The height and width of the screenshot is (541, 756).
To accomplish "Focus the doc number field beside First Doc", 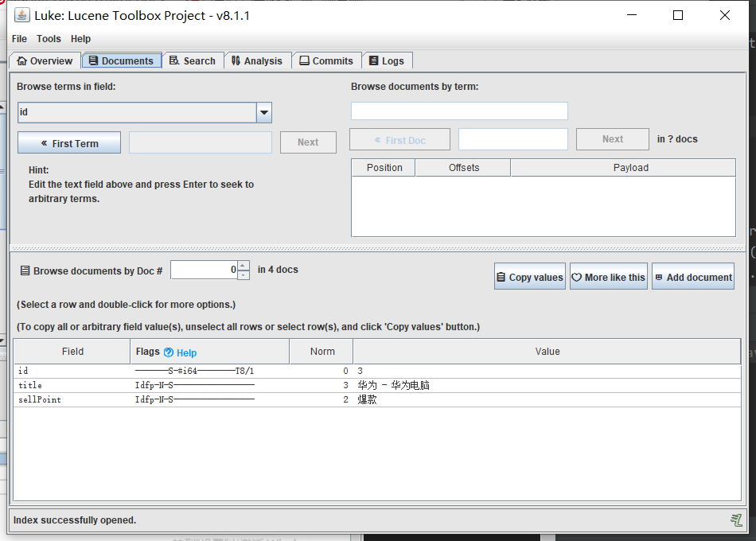I will coord(513,139).
